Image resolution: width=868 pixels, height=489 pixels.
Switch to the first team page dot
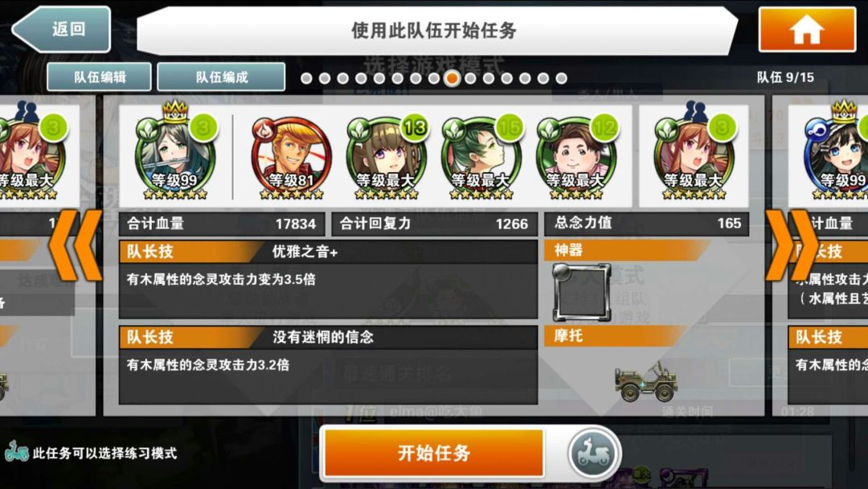pos(306,79)
